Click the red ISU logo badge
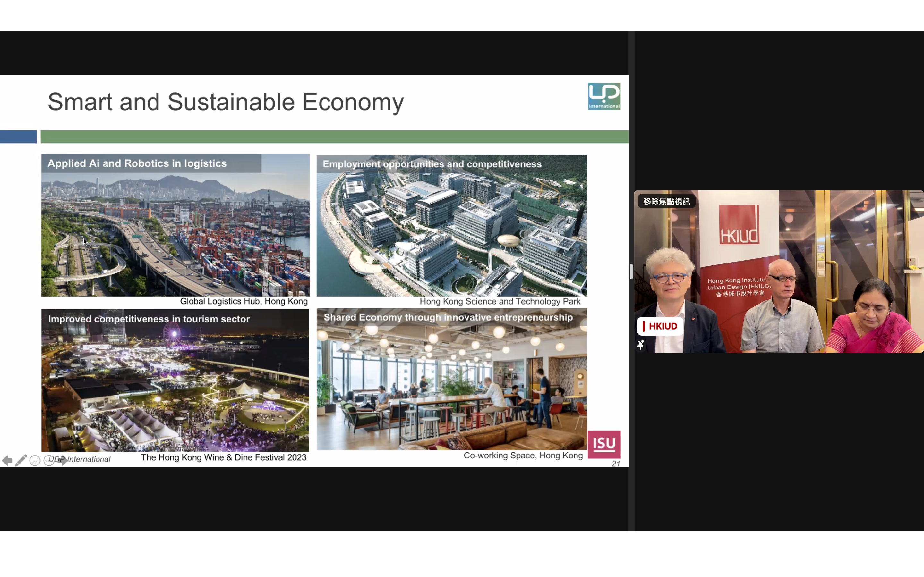924x577 pixels. [x=604, y=444]
